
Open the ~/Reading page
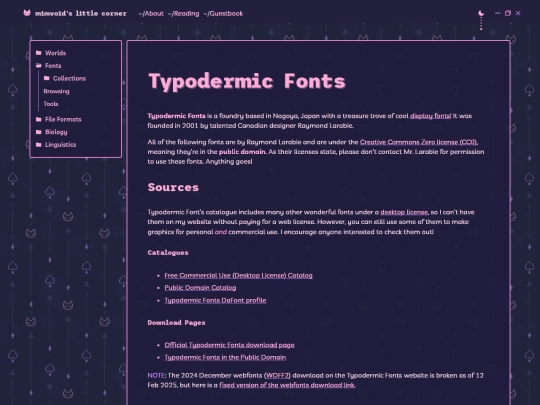[184, 13]
